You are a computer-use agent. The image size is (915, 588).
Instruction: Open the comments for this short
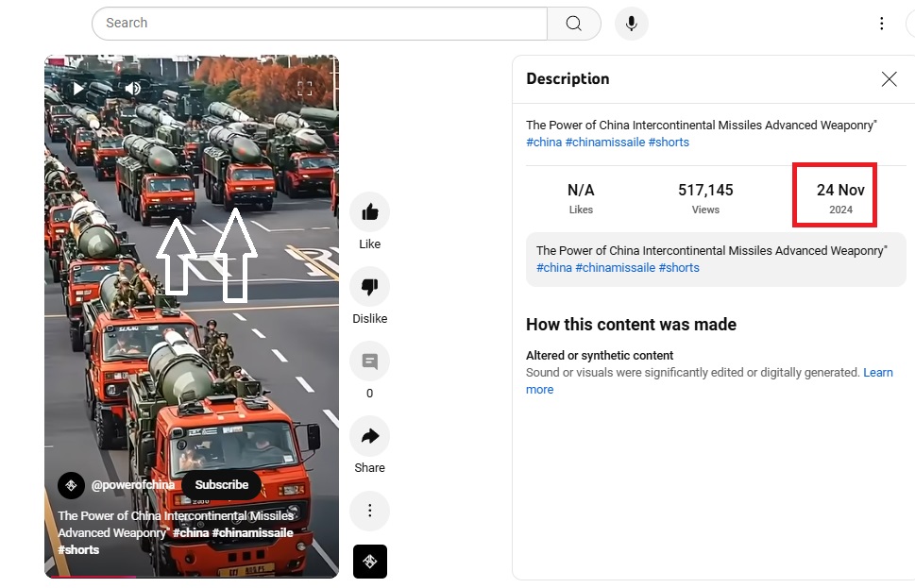pyautogui.click(x=369, y=361)
